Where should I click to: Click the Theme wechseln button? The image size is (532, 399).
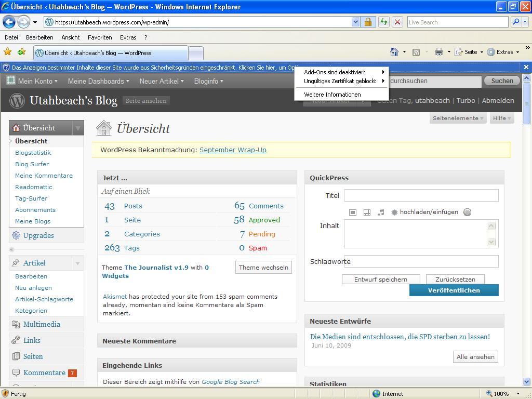pos(263,268)
